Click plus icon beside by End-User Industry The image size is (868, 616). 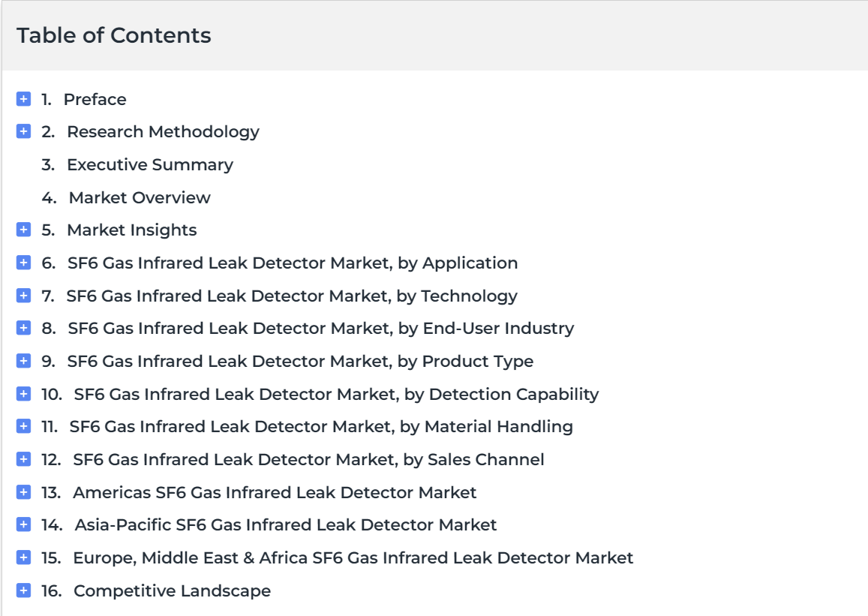[x=23, y=328]
